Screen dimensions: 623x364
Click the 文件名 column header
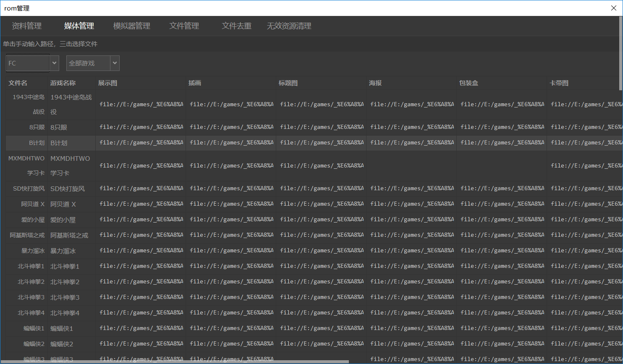point(18,83)
